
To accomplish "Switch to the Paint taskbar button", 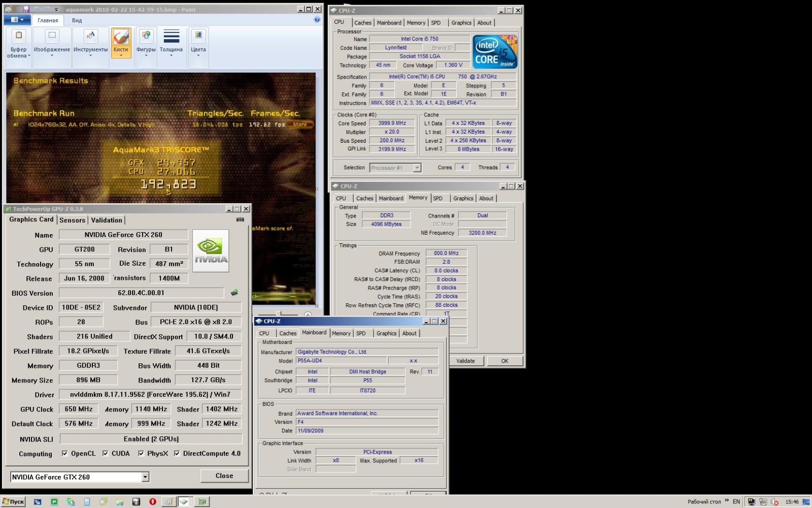I will coord(169,501).
